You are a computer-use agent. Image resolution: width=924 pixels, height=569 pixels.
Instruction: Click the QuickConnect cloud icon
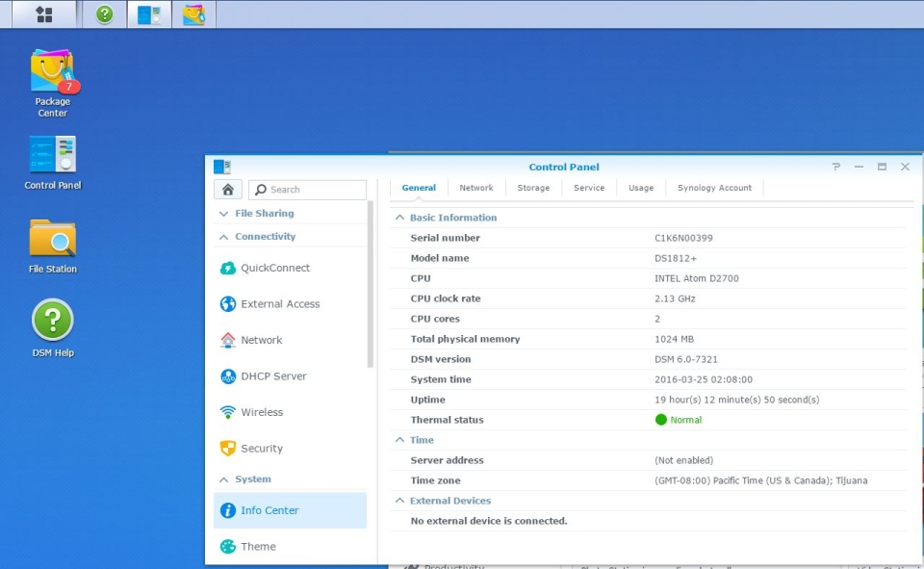pyautogui.click(x=228, y=268)
